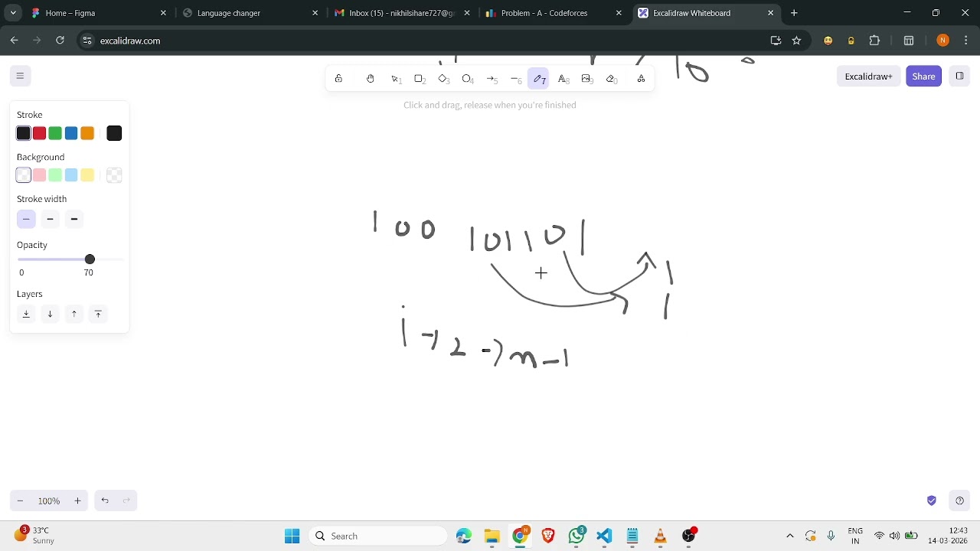980x551 pixels.
Task: Switch to the Gmail Inbox tab
Action: (403, 13)
